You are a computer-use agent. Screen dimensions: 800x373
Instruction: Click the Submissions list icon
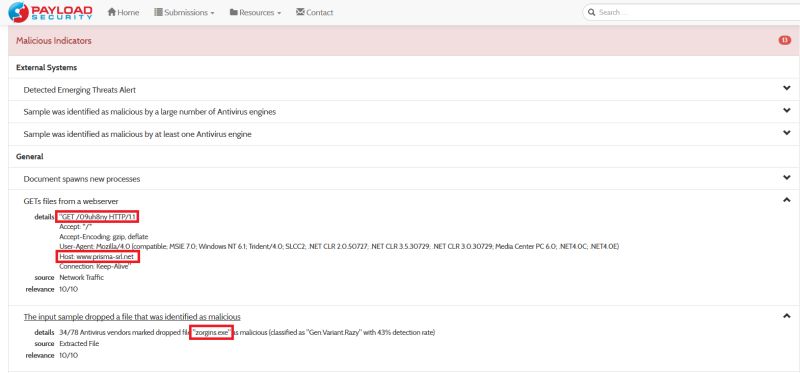(158, 12)
